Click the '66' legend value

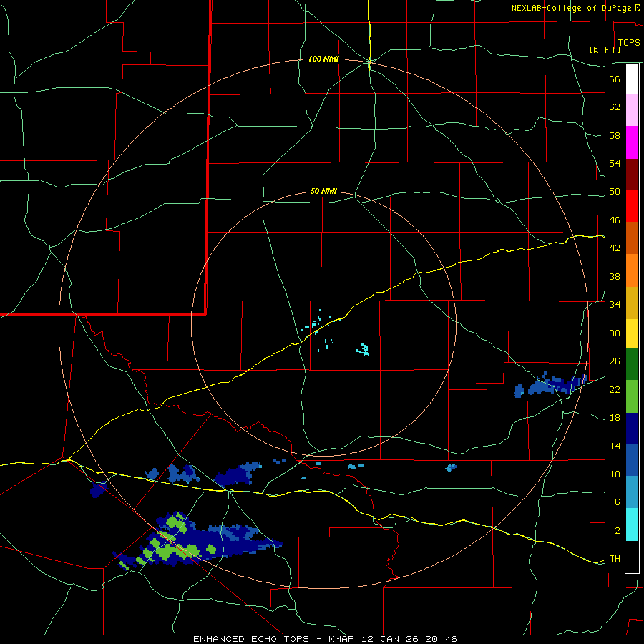[x=615, y=79]
